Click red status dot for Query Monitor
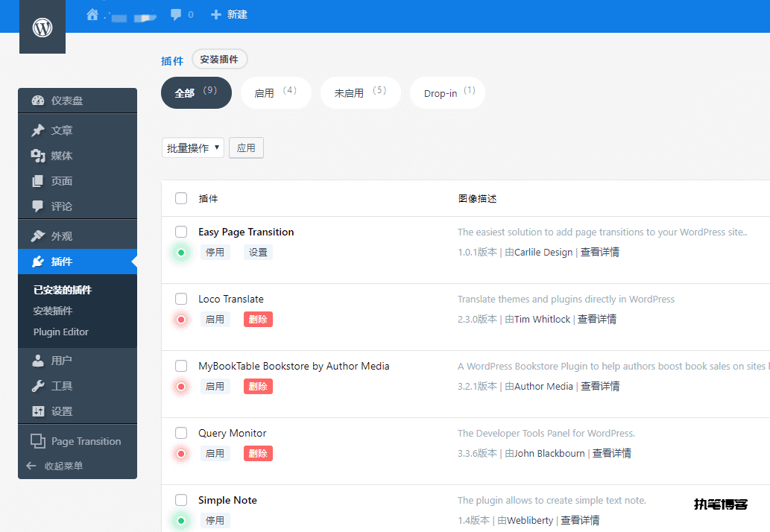The width and height of the screenshot is (770, 532). pyautogui.click(x=181, y=454)
